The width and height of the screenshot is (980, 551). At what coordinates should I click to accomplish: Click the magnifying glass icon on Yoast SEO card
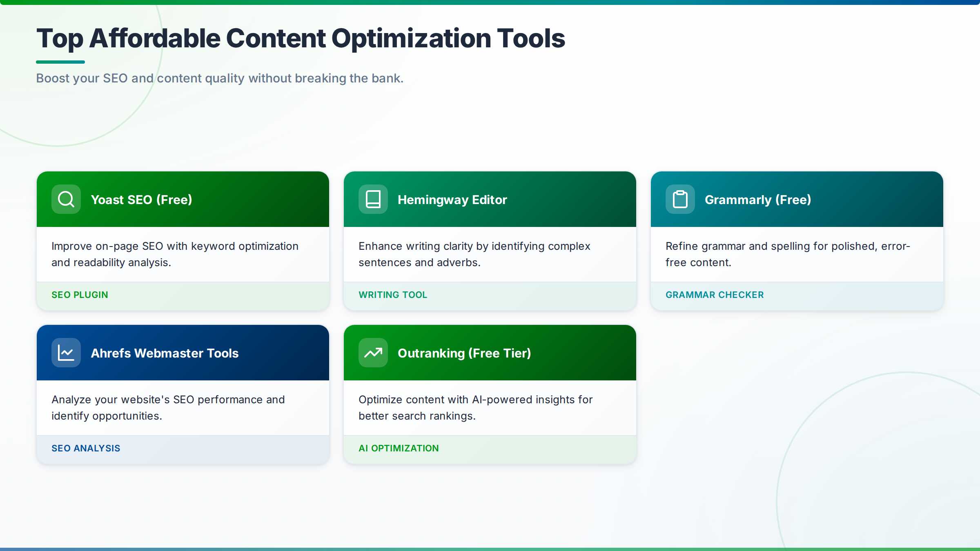click(x=65, y=199)
